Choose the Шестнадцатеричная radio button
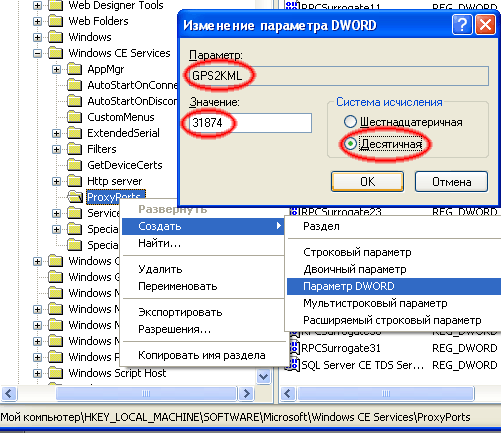Screen dimensions: 501x433 [350, 122]
